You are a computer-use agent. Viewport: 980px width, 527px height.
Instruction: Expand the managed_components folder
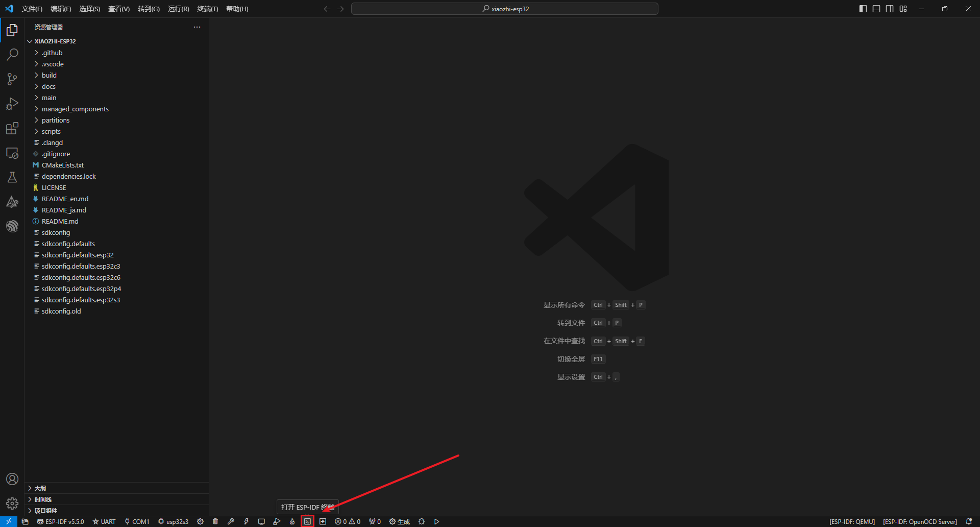[75, 109]
